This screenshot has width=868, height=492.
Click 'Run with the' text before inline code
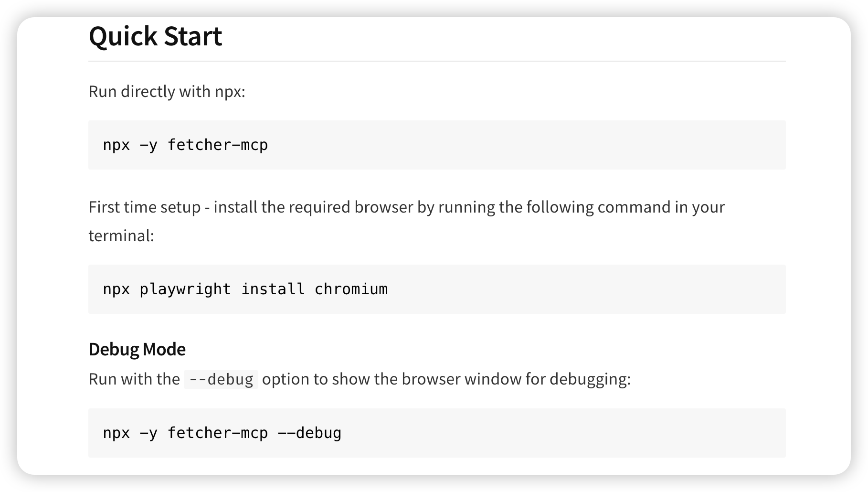pos(134,379)
